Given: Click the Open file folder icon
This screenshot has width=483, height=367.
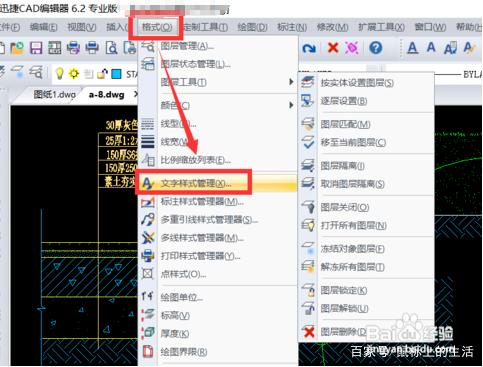Looking at the screenshot, I should [17, 48].
